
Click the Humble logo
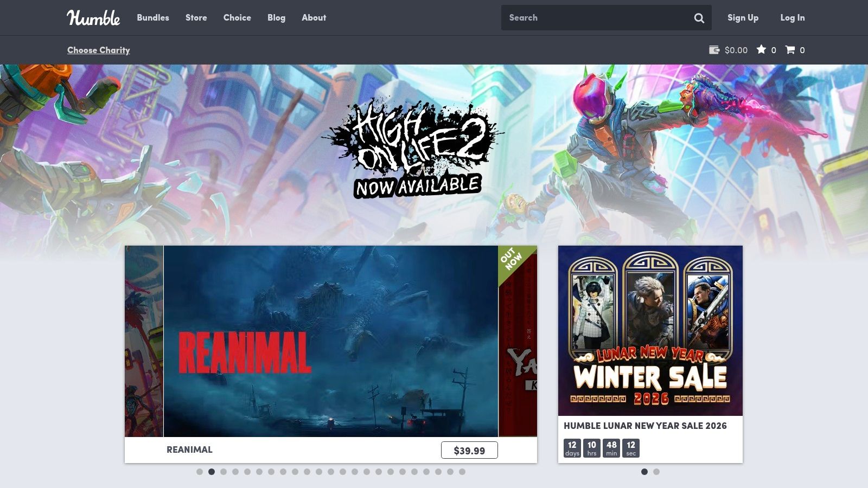click(x=93, y=18)
